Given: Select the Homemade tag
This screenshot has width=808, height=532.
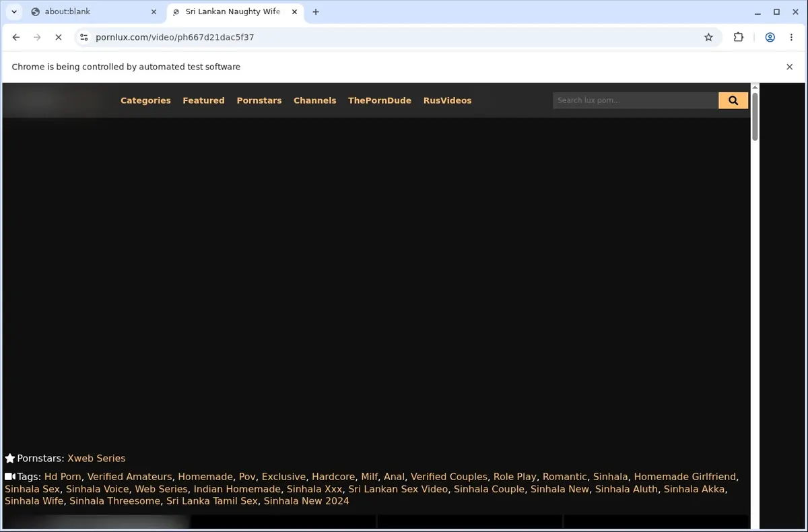Looking at the screenshot, I should (205, 477).
